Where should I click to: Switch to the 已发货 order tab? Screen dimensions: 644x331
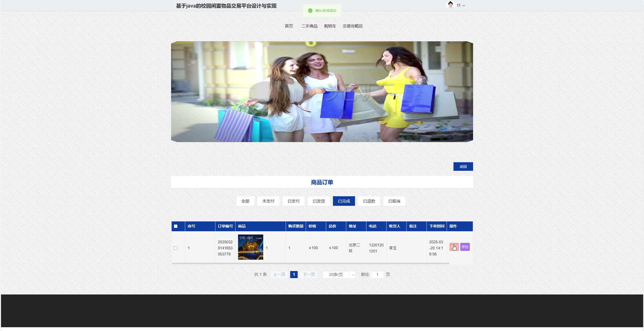tap(318, 201)
